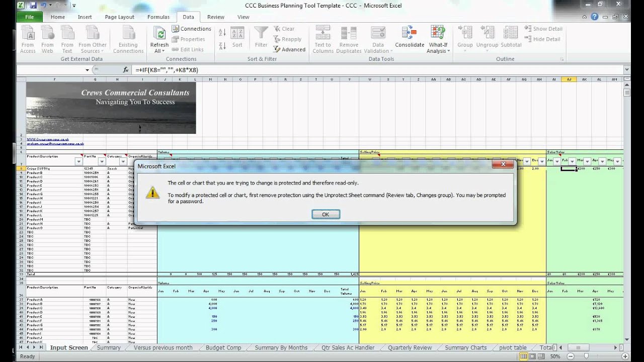Open Quarterly Review sheet tab
Screen dimensions: 644x362
(410, 347)
